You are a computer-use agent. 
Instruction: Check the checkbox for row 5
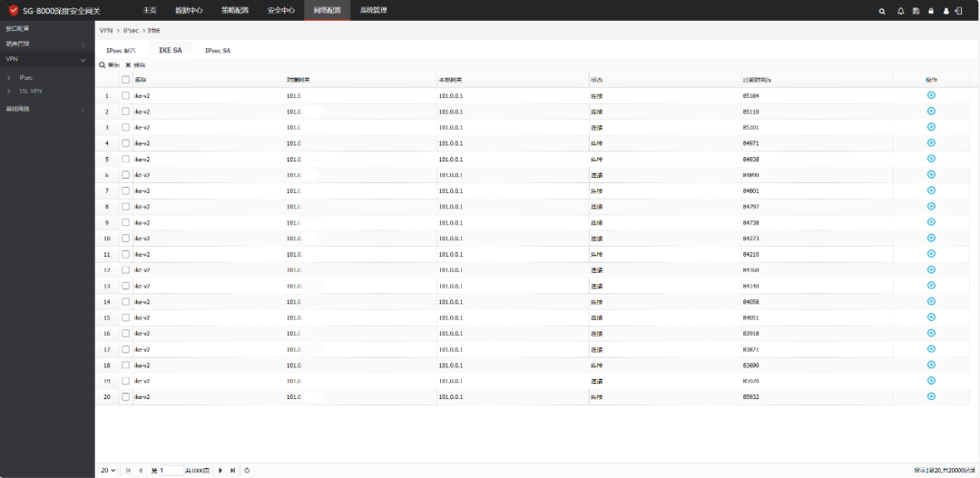(x=125, y=160)
